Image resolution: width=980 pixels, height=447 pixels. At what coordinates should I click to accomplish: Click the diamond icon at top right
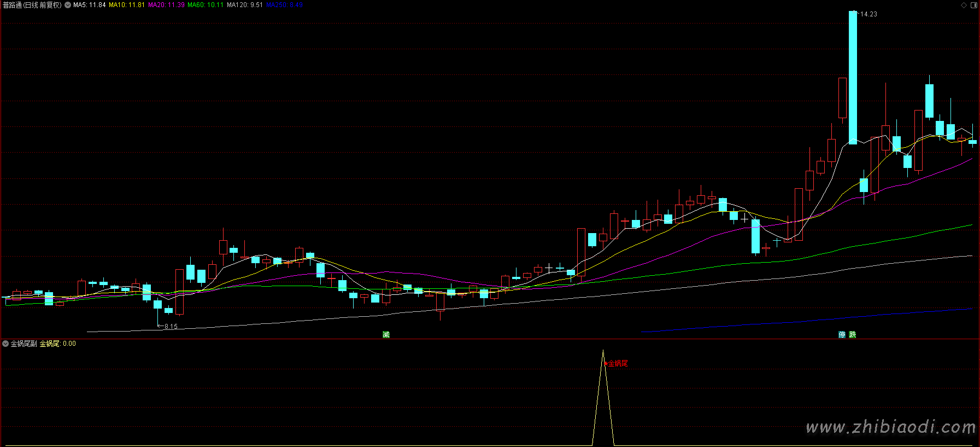(964, 5)
